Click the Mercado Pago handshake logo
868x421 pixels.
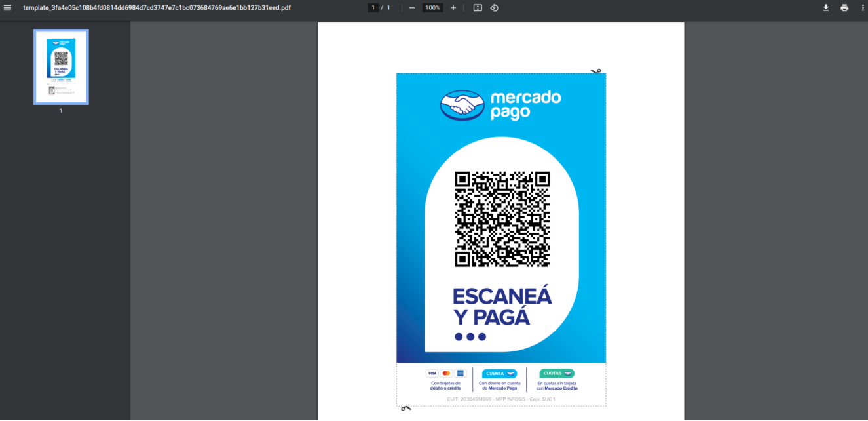click(x=463, y=106)
